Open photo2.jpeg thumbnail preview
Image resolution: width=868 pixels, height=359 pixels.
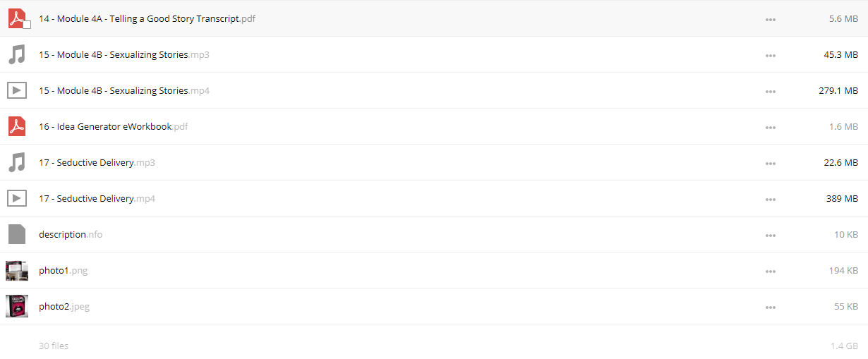tap(17, 306)
